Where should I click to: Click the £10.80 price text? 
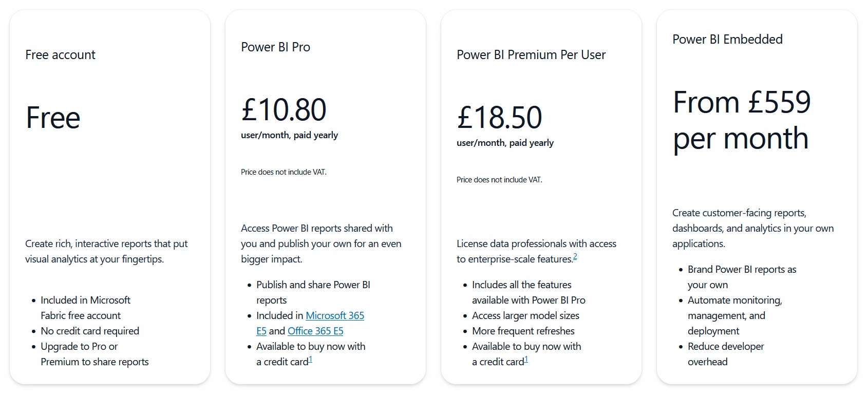click(x=284, y=108)
